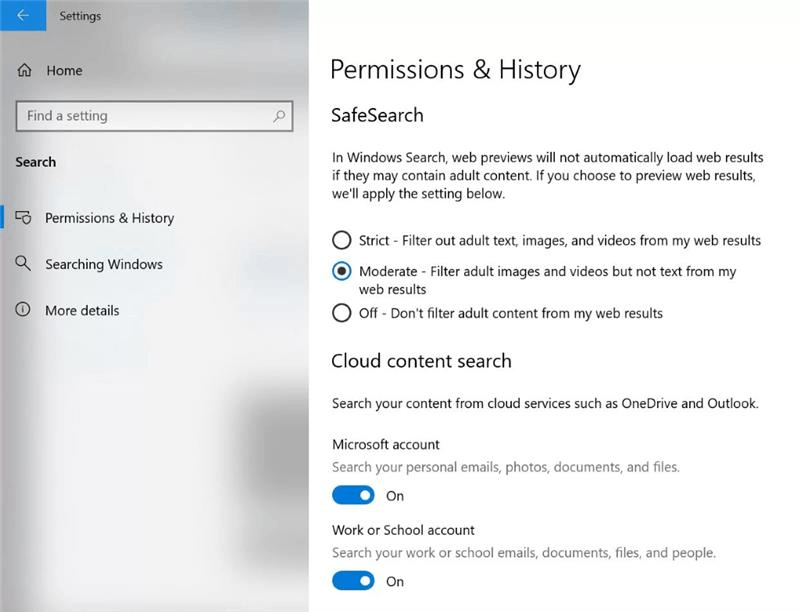This screenshot has height=612, width=800.
Task: Navigate to Settings Home
Action: tap(63, 70)
